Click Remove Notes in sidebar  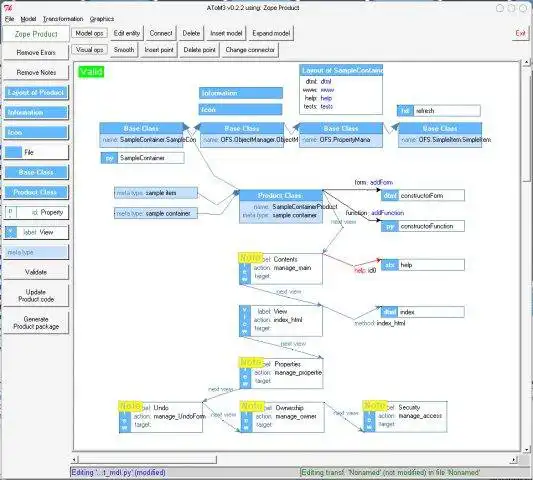tap(36, 72)
